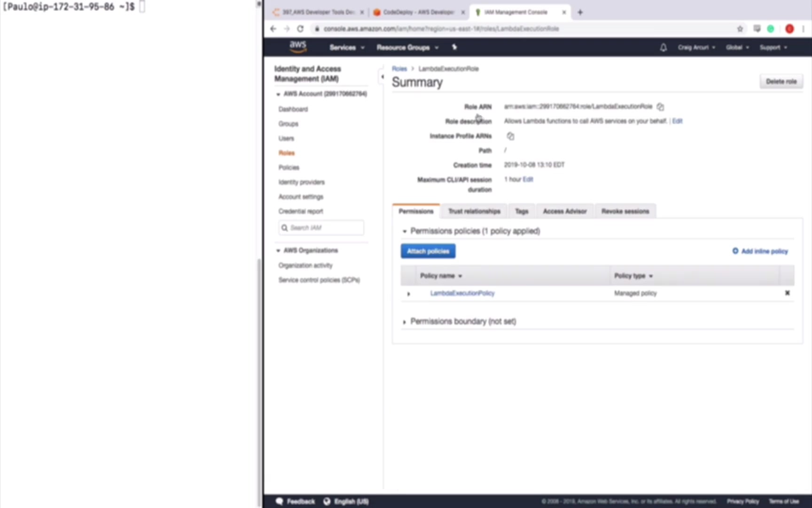Close the AWS Developer Tools tab
The width and height of the screenshot is (812, 508).
[362, 12]
